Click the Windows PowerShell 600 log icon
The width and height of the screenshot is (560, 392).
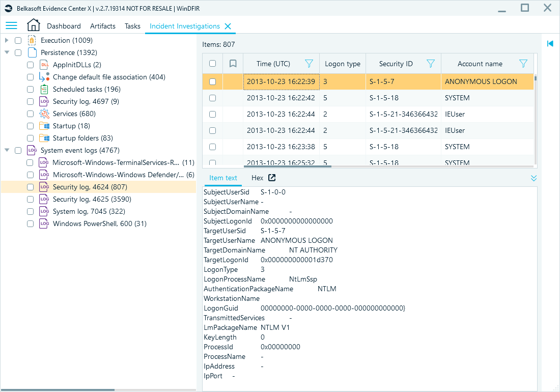tap(44, 223)
